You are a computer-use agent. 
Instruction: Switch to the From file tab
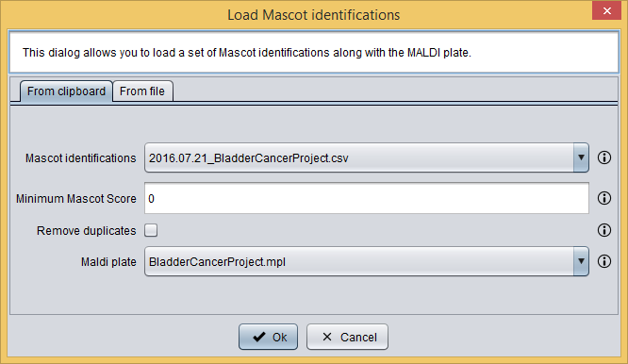tap(142, 91)
